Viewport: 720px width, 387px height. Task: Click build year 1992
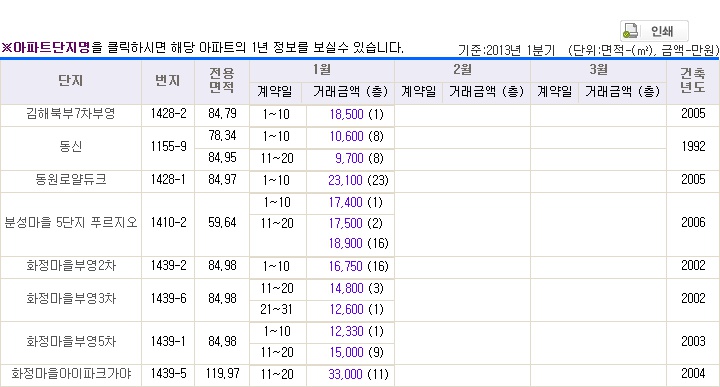(x=693, y=147)
